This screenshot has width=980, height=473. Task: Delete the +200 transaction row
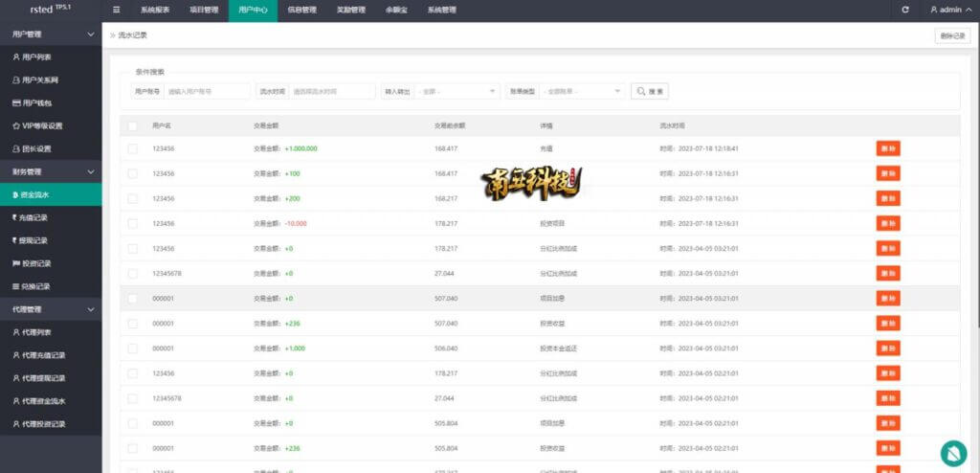coord(887,198)
